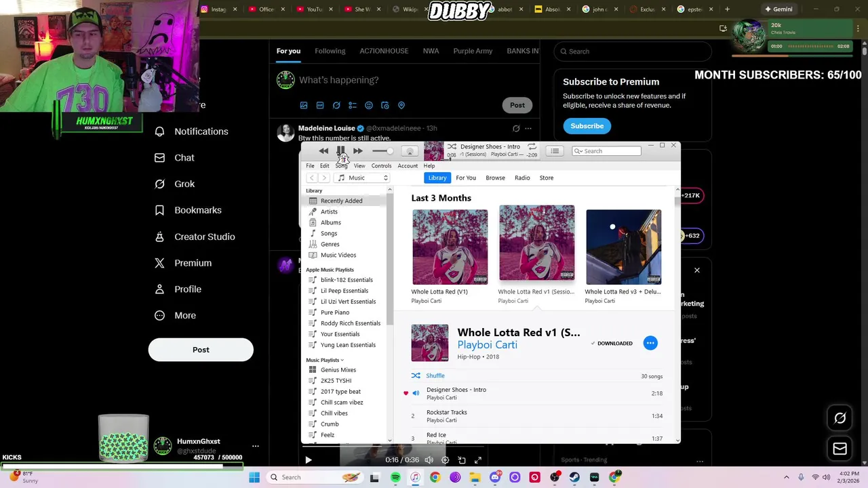Select Whole Lotta Red (V1) album cover
Screen dimensions: 868x488
[x=450, y=247]
